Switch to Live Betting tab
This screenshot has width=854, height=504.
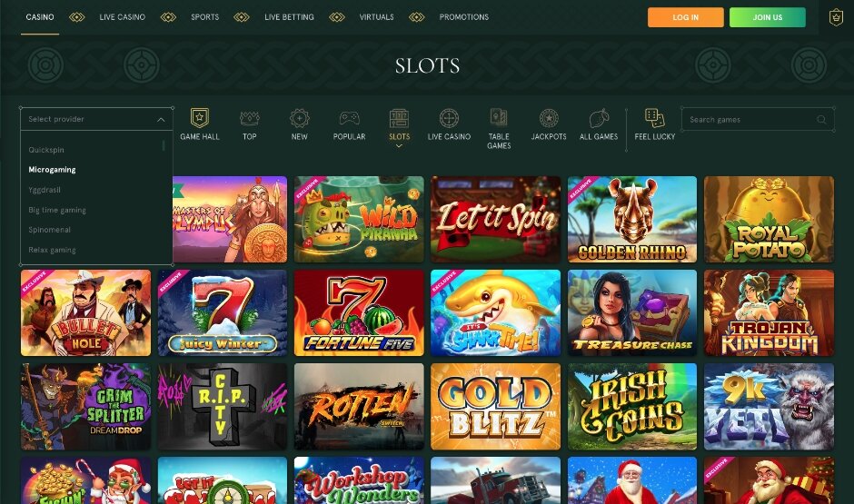[289, 17]
